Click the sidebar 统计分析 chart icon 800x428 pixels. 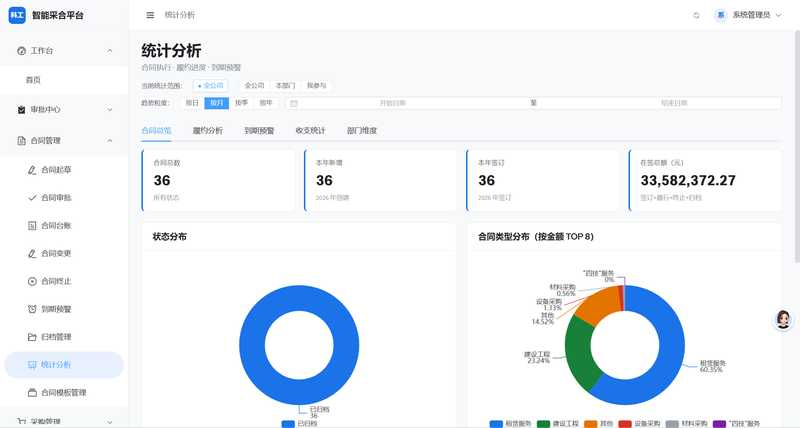click(32, 365)
